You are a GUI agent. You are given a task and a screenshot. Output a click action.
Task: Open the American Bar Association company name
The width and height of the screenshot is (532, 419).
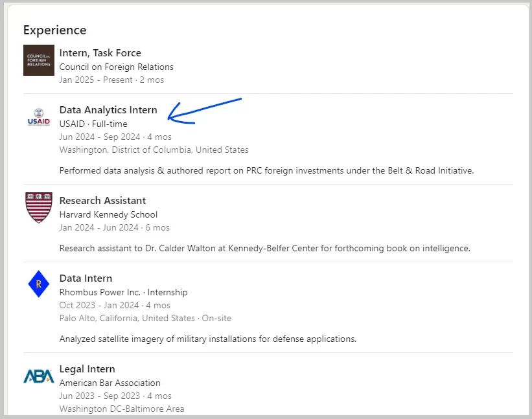click(x=110, y=383)
